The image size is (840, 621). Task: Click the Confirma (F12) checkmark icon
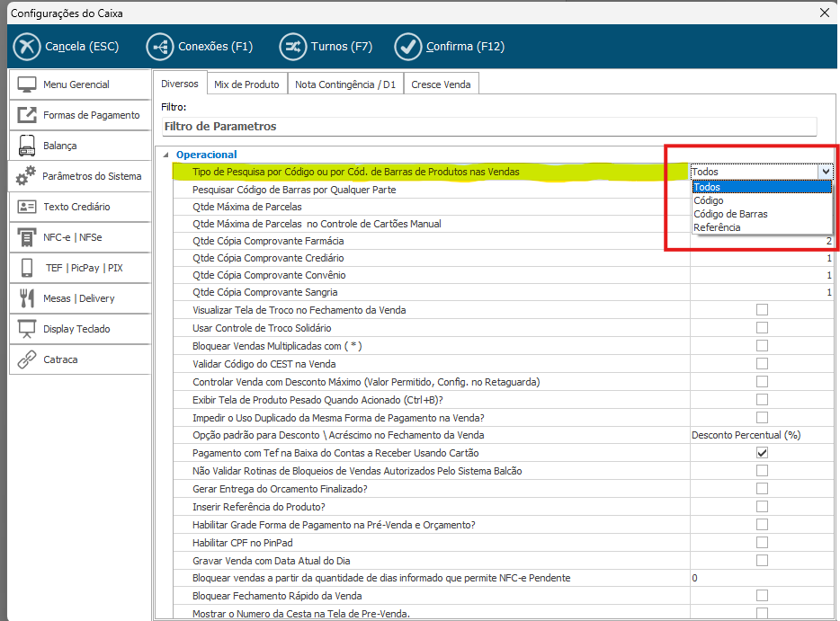tap(408, 46)
